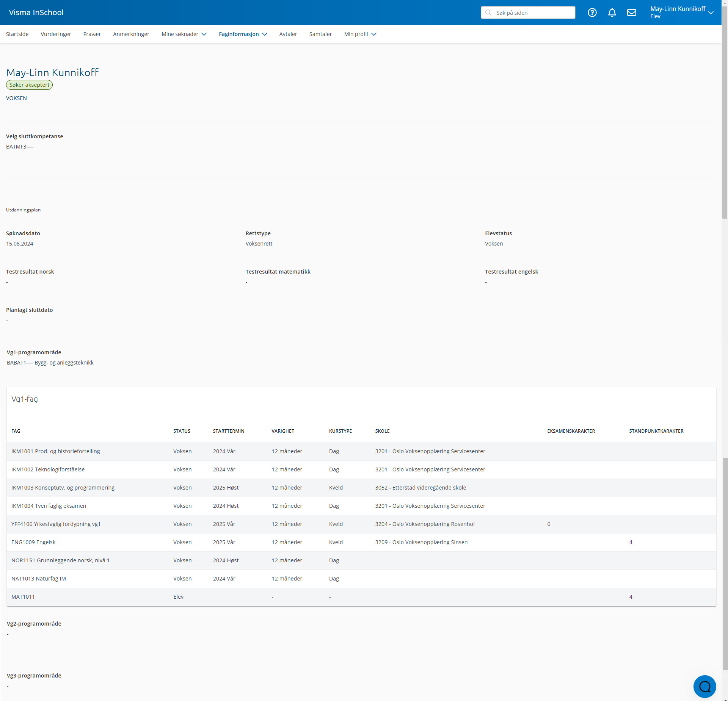The width and height of the screenshot is (728, 701).
Task: Click the Utdanningsplan link
Action: tap(23, 210)
